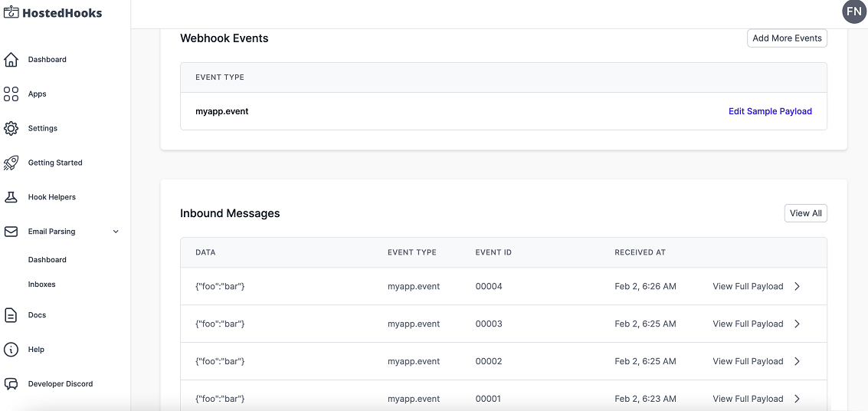Screen dimensions: 868x411
Task: Click the Help info circle icon
Action: pos(11,350)
